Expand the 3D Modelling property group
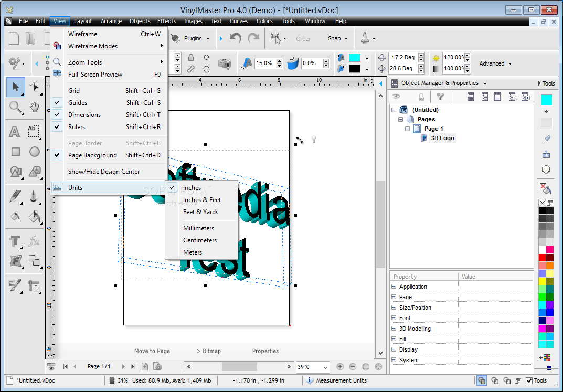Screen dimensions: 563x392 coord(394,329)
